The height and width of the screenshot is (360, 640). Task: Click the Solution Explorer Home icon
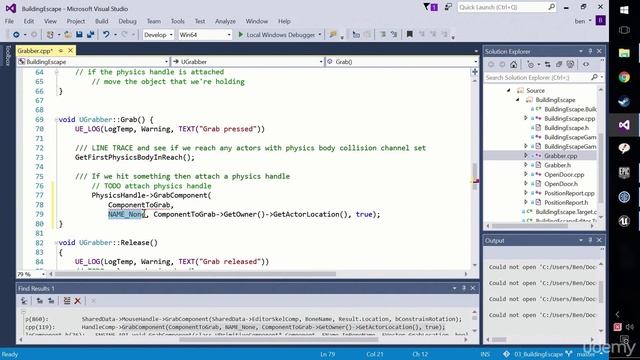pyautogui.click(x=513, y=64)
